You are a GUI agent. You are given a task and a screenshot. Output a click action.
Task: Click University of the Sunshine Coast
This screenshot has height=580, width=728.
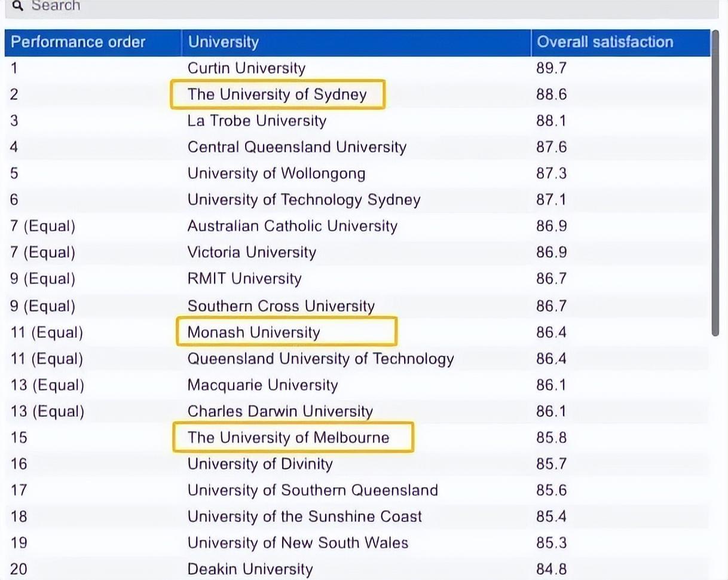(x=305, y=517)
